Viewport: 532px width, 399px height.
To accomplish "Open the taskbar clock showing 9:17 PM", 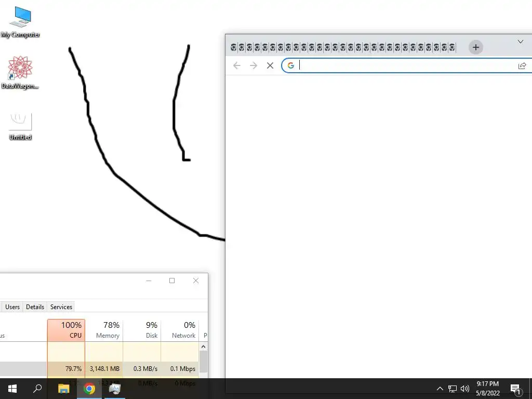I will pos(487,389).
